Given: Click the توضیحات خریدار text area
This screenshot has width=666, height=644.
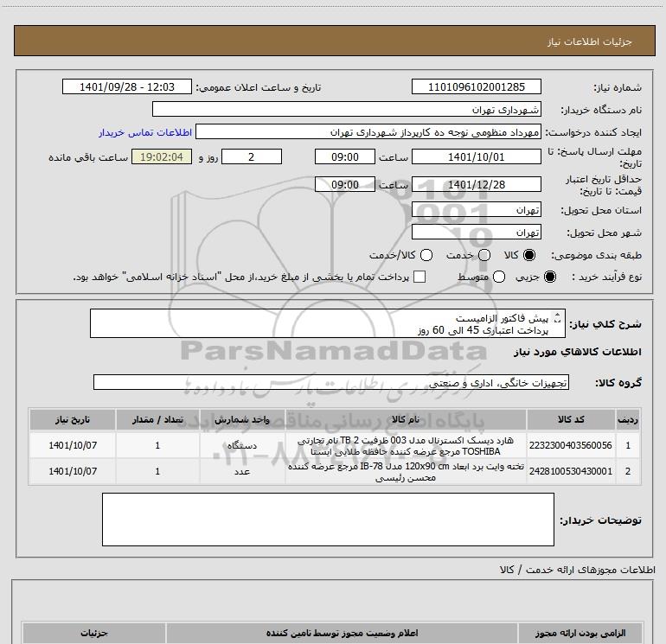Looking at the screenshot, I should [x=328, y=520].
